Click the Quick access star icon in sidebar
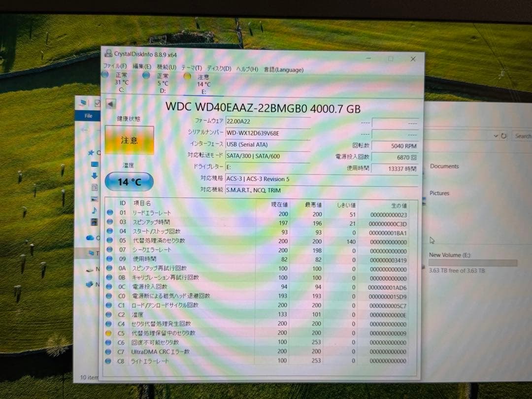This screenshot has height=399, width=532. [x=91, y=153]
